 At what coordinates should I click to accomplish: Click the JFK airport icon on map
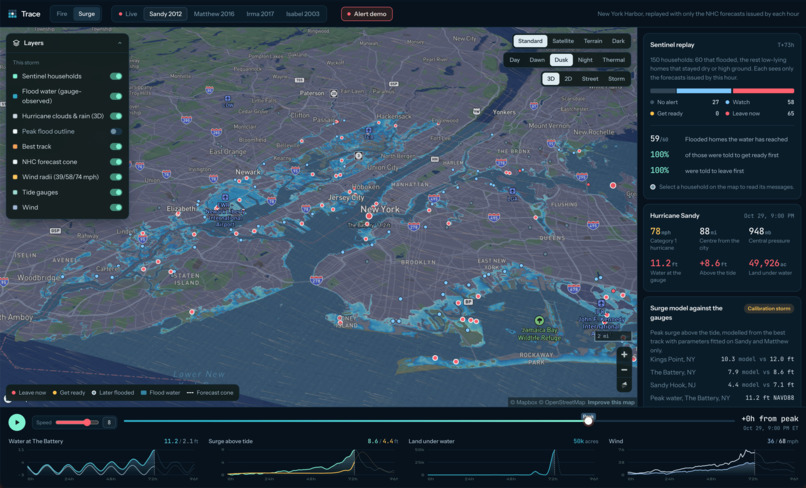(601, 303)
